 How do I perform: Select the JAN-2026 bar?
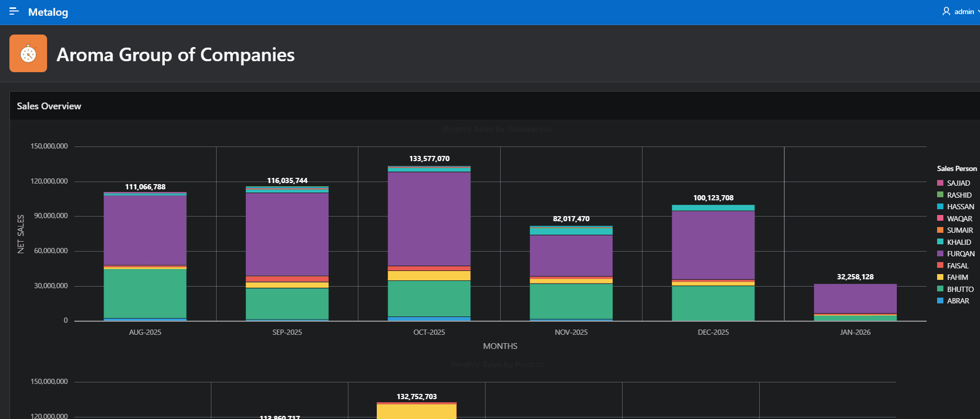coord(855,299)
